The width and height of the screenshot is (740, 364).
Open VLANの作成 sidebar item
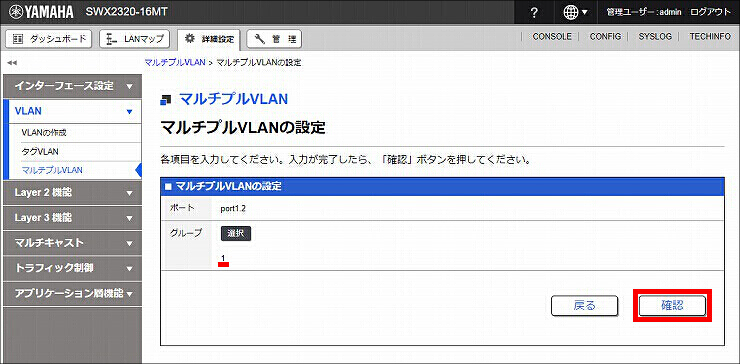[44, 133]
